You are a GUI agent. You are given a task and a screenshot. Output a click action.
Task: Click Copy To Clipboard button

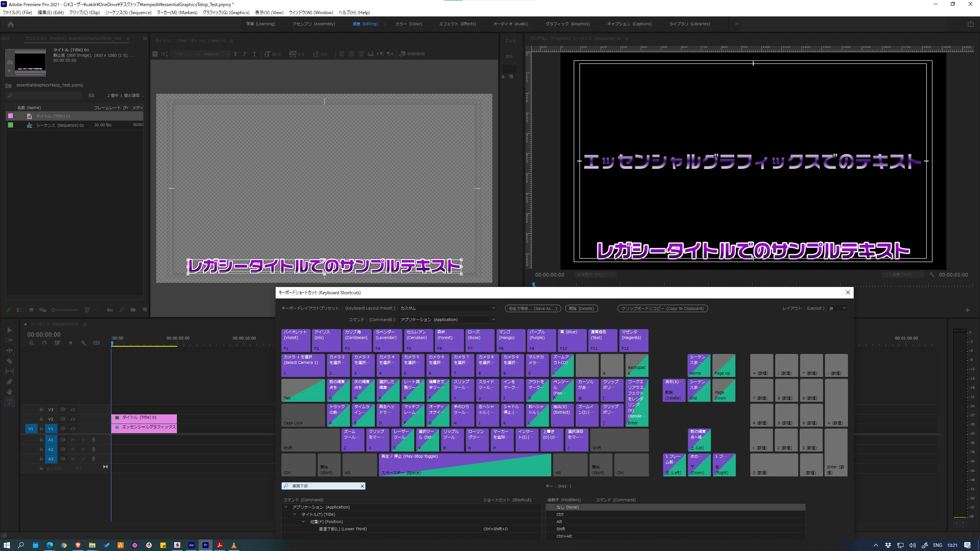tap(662, 308)
